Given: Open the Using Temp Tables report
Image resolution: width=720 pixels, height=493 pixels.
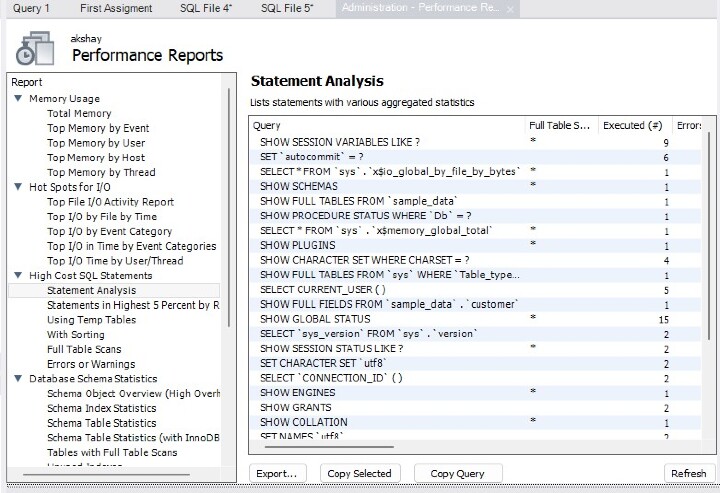Looking at the screenshot, I should (91, 320).
